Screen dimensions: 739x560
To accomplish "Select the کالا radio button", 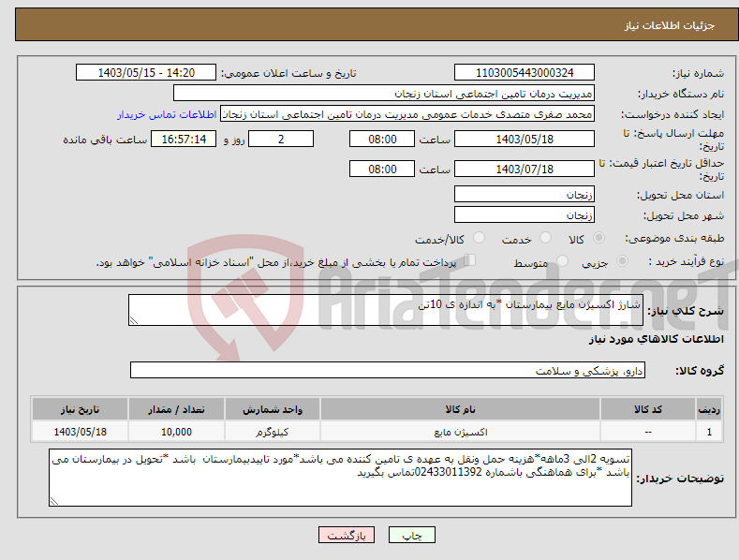I will (599, 238).
